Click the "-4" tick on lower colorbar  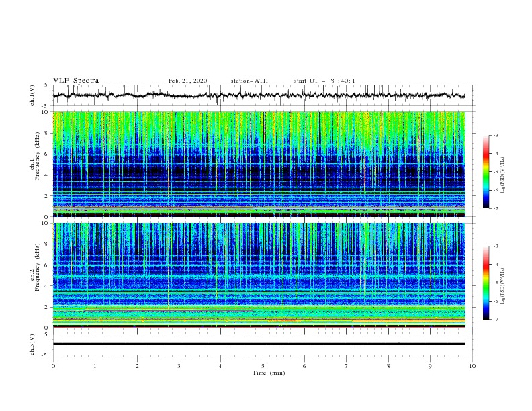(x=495, y=265)
